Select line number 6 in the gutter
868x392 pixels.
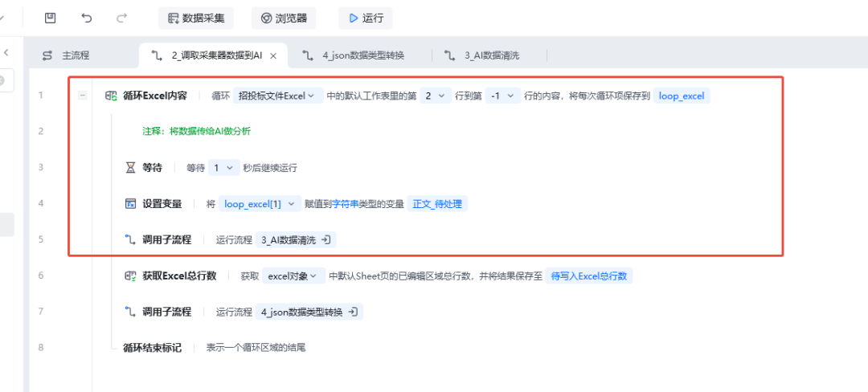pos(40,276)
